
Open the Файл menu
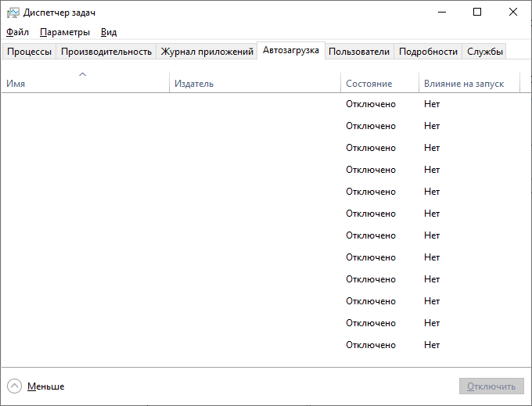point(17,32)
